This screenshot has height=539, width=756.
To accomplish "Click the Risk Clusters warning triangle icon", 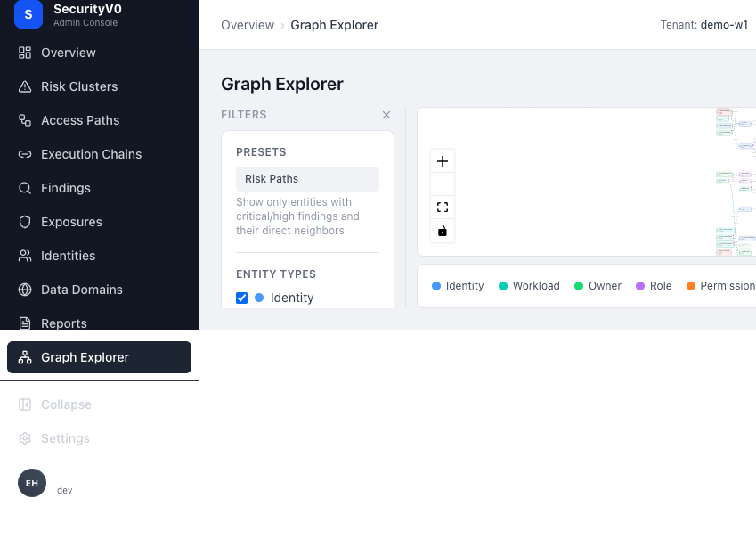I will (x=25, y=86).
